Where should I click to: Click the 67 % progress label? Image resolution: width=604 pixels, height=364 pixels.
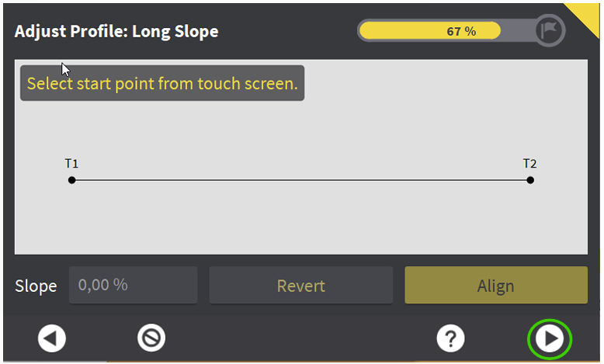pyautogui.click(x=461, y=31)
